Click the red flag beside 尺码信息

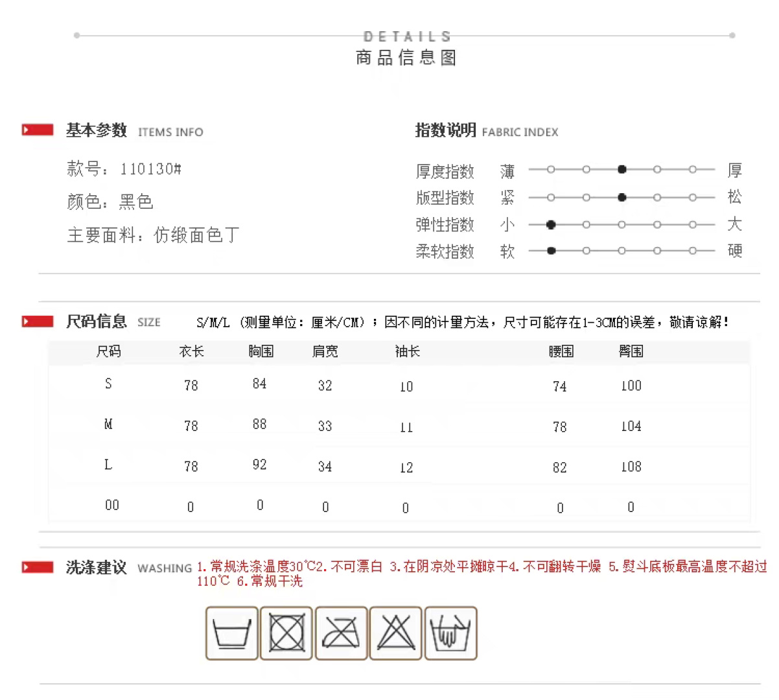tap(38, 321)
